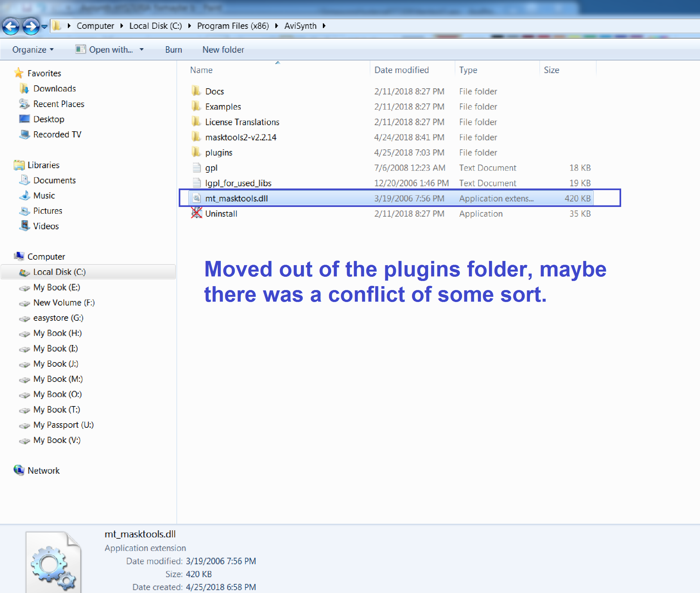Open the recent locations dropdown arrow
700x593 pixels.
point(44,26)
